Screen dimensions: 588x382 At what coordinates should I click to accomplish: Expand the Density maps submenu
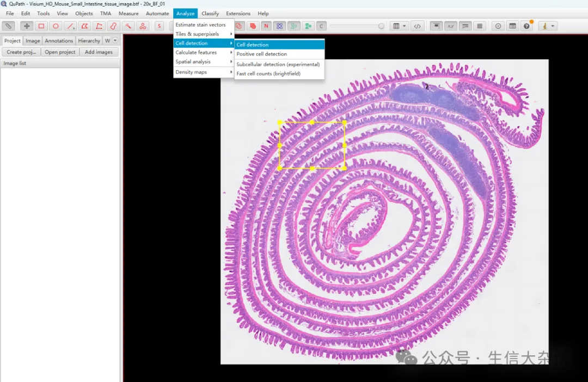204,72
